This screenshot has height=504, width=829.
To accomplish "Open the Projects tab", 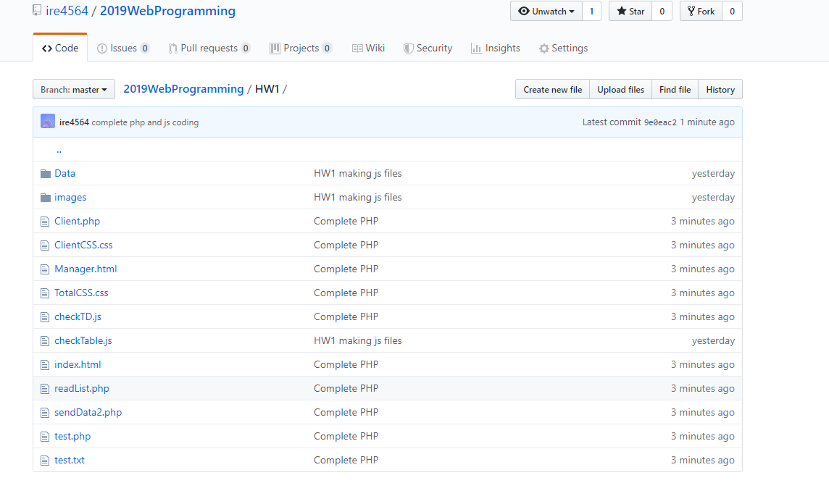I will (x=300, y=48).
